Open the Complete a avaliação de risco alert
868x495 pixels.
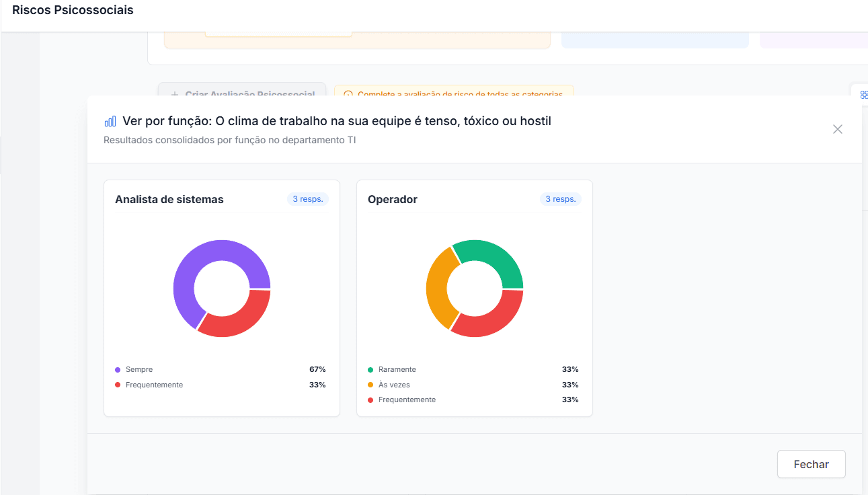[x=456, y=94]
